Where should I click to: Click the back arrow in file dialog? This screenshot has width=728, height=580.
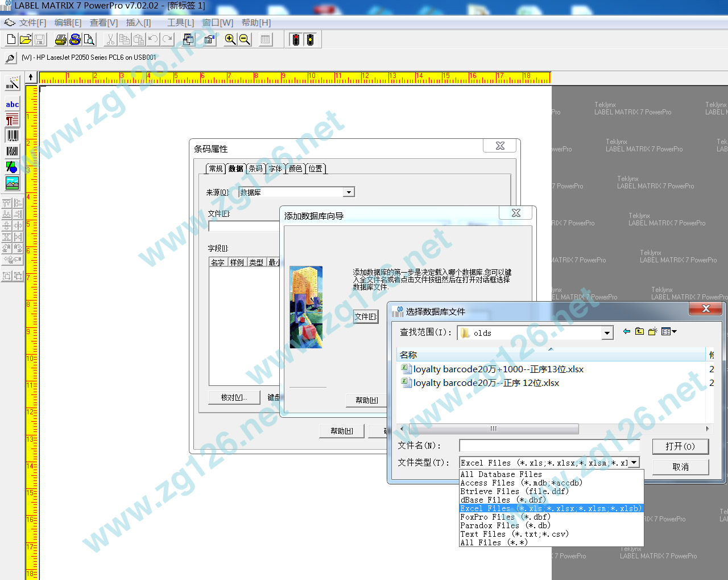(627, 331)
